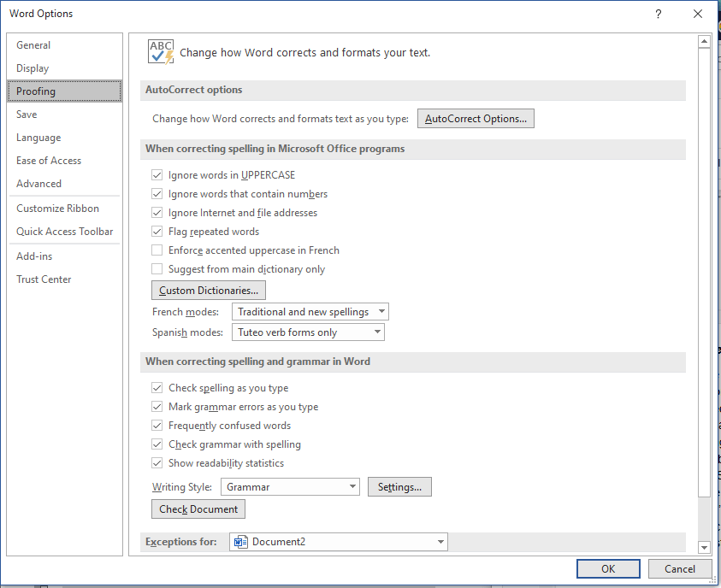The height and width of the screenshot is (588, 721).
Task: Open dialog Help via the question mark icon
Action: (657, 14)
